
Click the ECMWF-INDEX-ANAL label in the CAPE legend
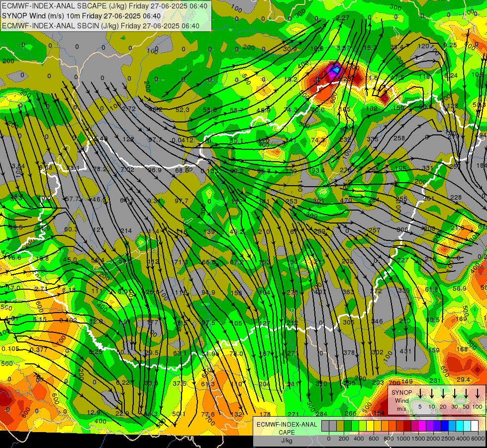[287, 425]
